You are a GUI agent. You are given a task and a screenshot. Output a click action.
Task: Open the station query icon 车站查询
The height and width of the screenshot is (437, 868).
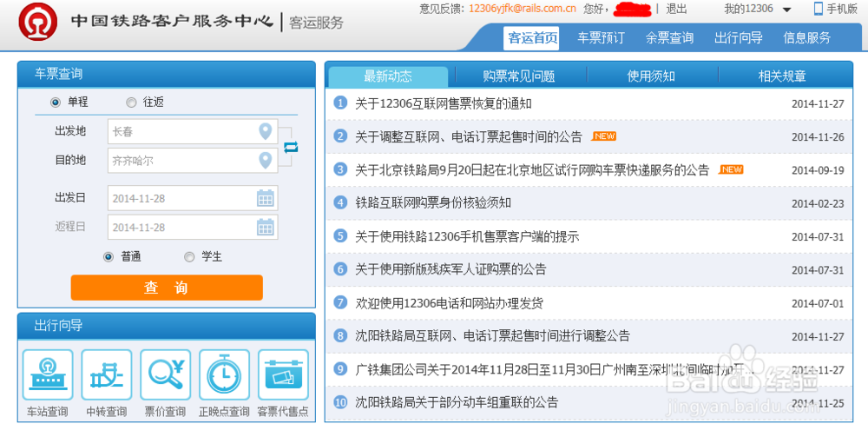point(48,375)
